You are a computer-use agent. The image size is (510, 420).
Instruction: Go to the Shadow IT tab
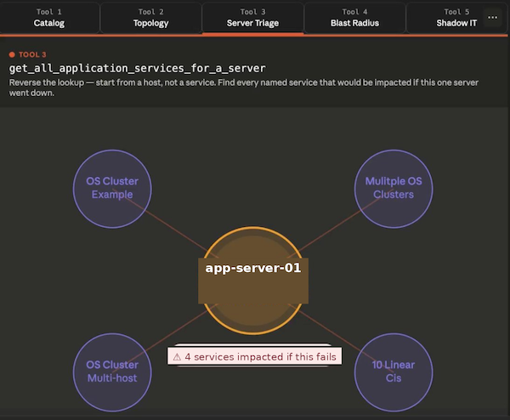coord(456,18)
